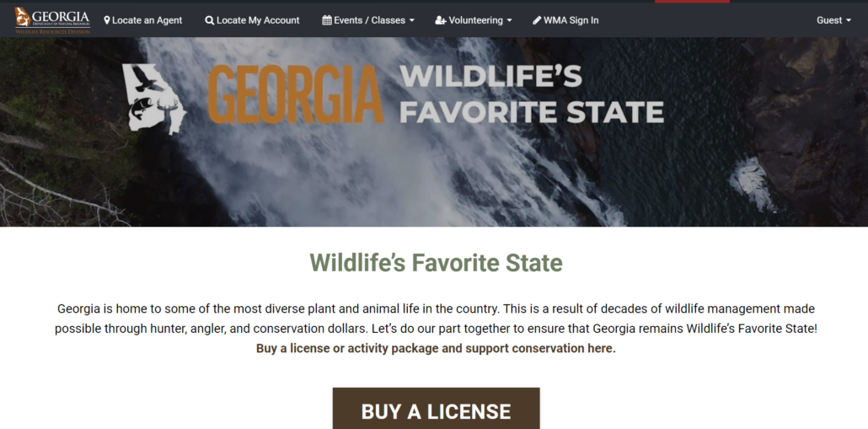
Task: Click the BUY A LICENSE button
Action: (x=437, y=409)
